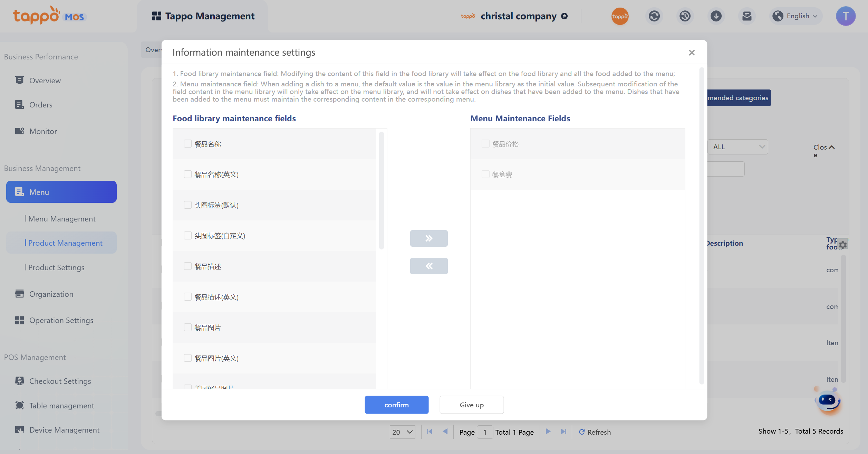The image size is (868, 454).
Task: Click the orange tappo round icon
Action: 620,16
